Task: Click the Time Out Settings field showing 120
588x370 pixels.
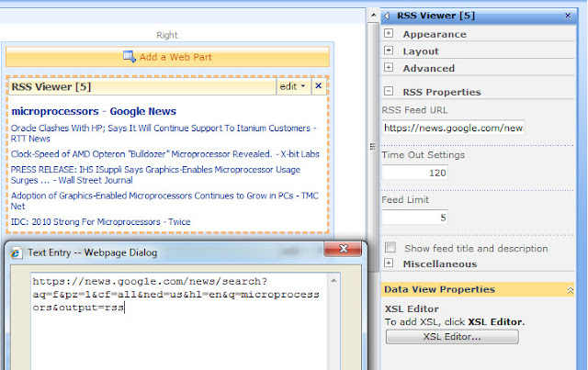Action: [414, 173]
